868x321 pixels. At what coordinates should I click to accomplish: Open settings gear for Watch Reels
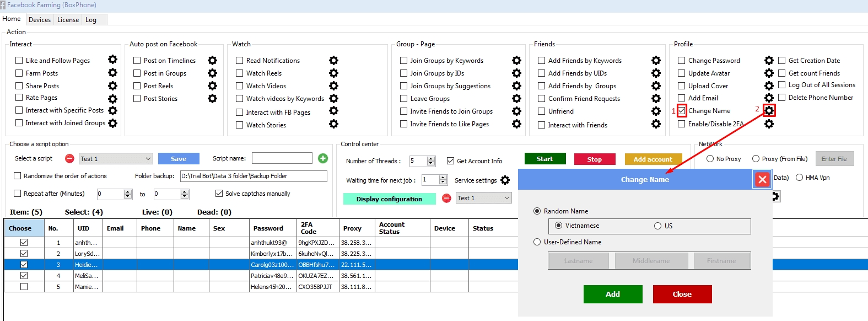(333, 73)
